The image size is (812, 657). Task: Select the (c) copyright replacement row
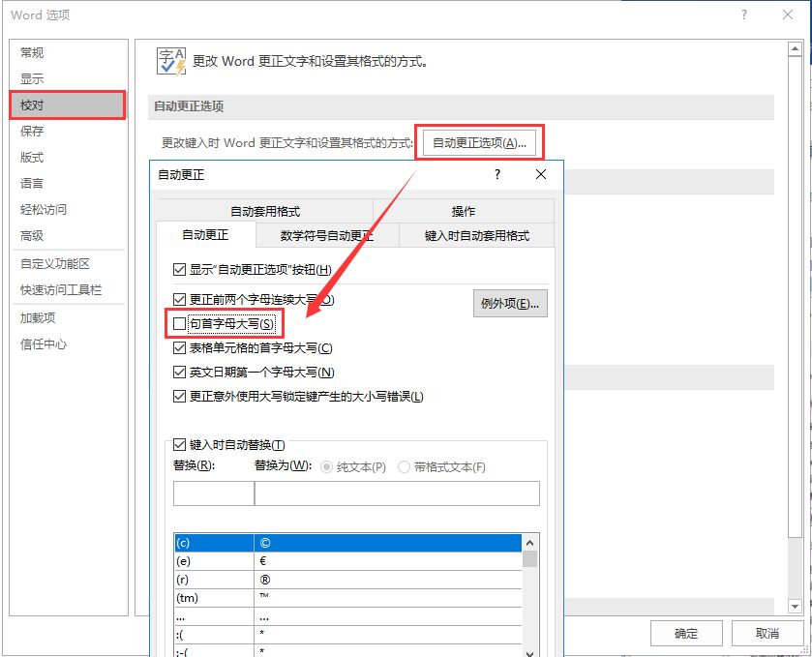348,543
